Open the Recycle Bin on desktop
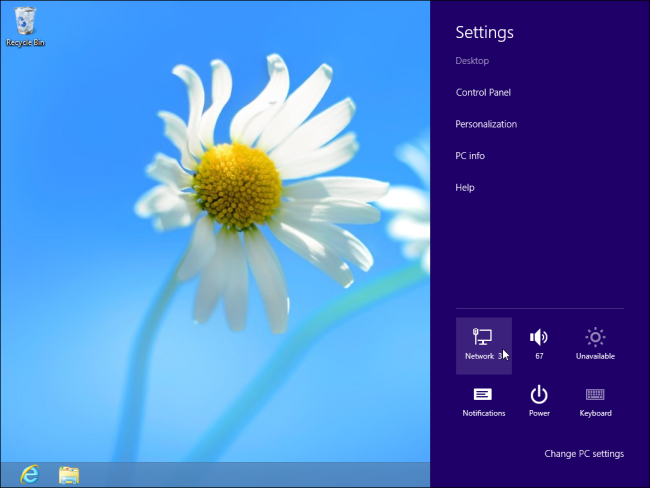Image resolution: width=650 pixels, height=488 pixels. (25, 27)
